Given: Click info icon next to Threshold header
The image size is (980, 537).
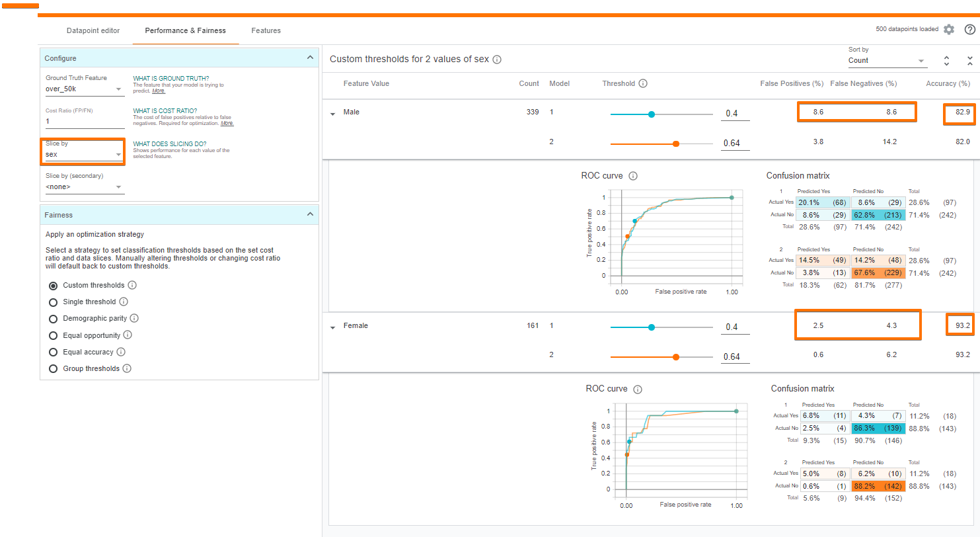Looking at the screenshot, I should pos(643,84).
